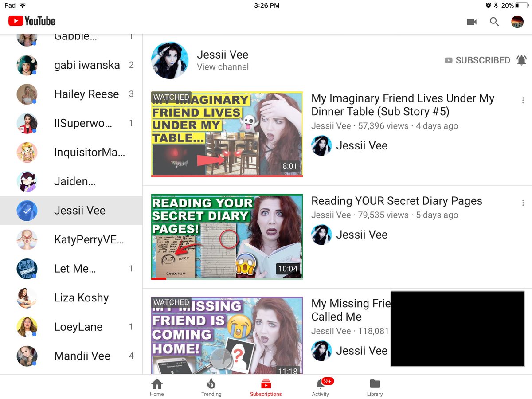Open InquisitorMa… channel from the sidebar
The height and width of the screenshot is (399, 532).
[71, 153]
